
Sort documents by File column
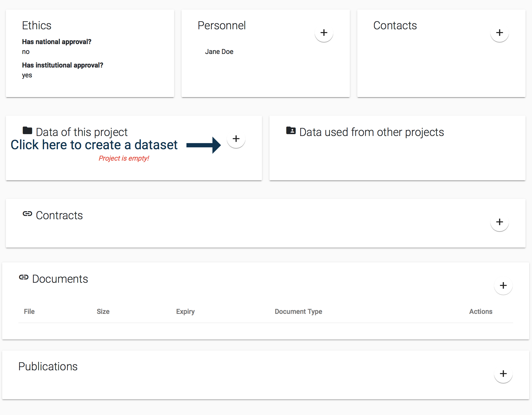point(29,312)
